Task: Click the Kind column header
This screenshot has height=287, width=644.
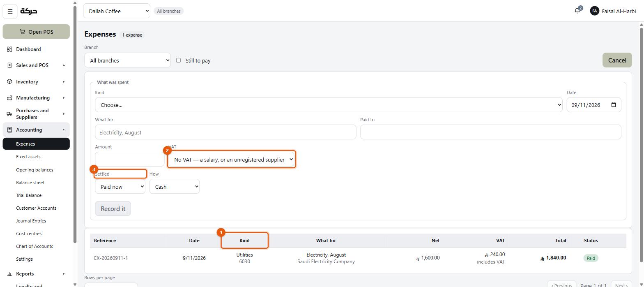Action: 244,241
